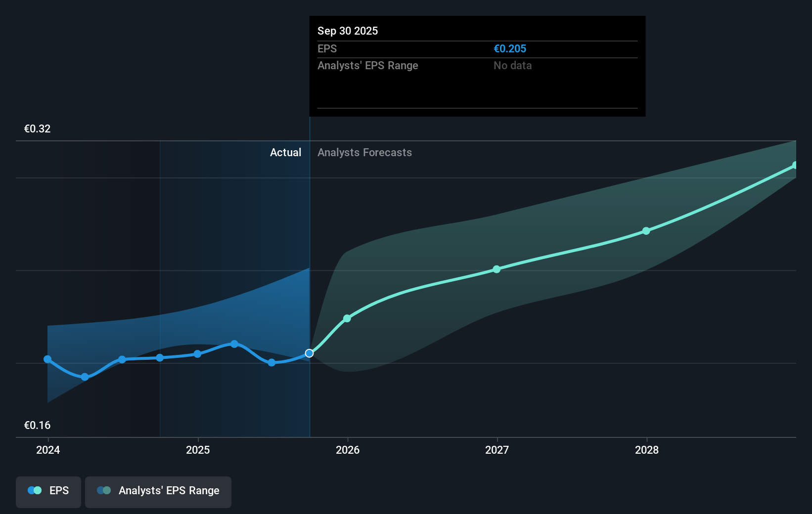Click the 2026 x-axis label
The image size is (812, 514).
pos(348,450)
